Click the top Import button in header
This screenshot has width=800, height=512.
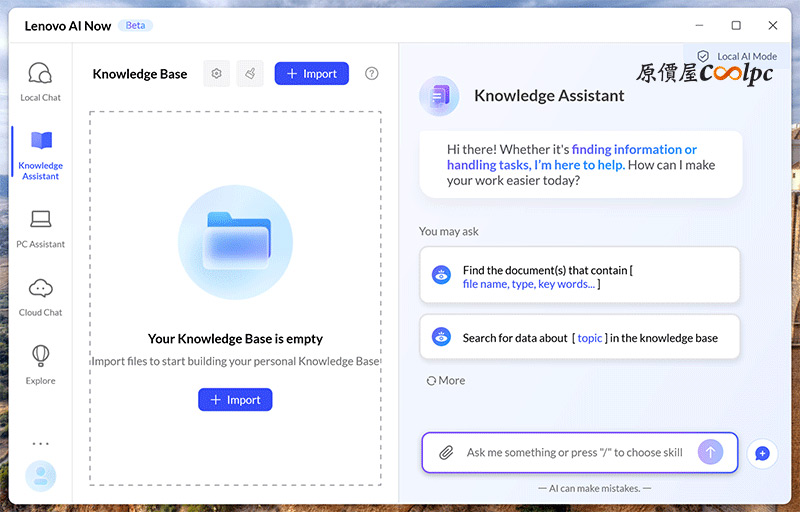(312, 74)
